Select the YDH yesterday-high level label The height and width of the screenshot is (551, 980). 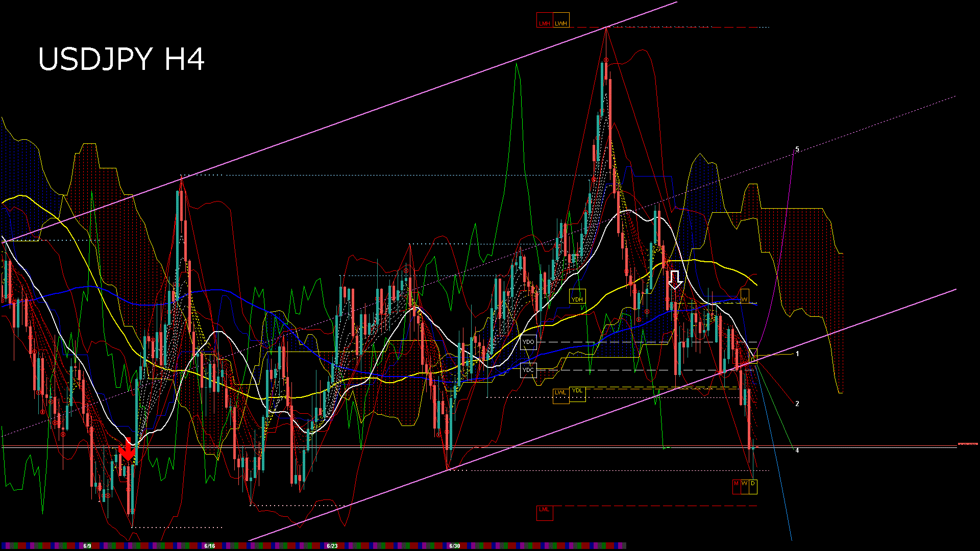pos(577,296)
